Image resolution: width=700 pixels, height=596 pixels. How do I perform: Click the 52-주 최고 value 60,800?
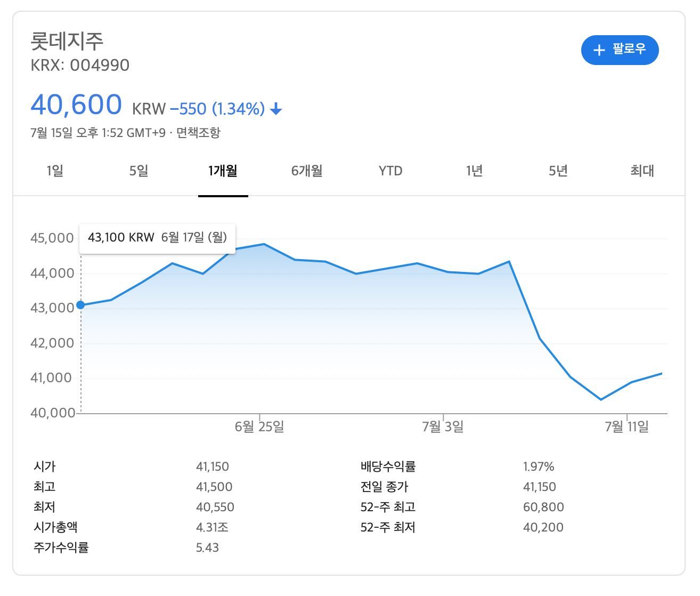[543, 507]
